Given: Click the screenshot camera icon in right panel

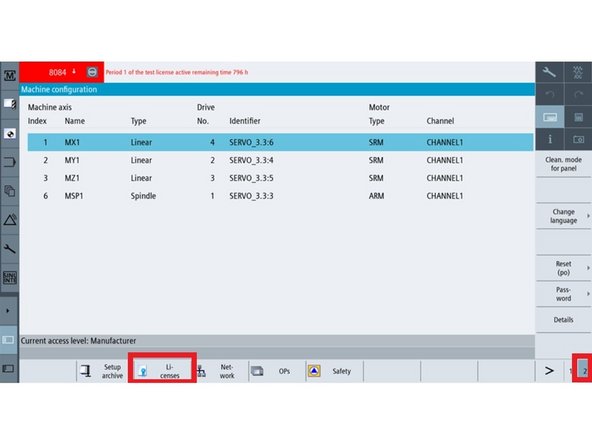Looking at the screenshot, I should pyautogui.click(x=578, y=139).
